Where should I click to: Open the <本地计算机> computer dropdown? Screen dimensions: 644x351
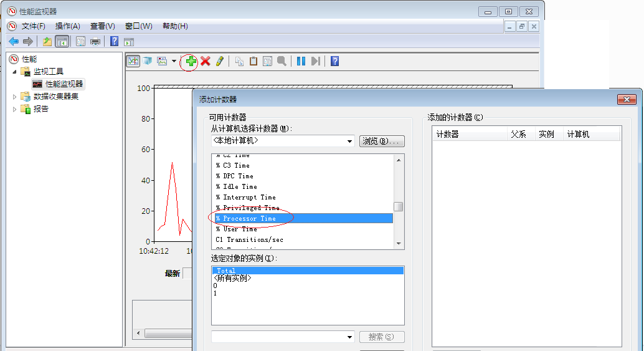[349, 141]
